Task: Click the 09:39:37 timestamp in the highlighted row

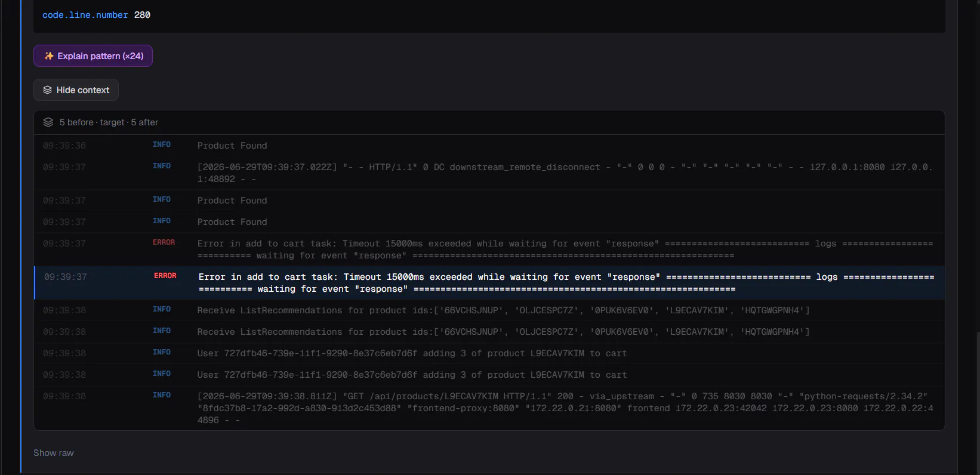Action: click(66, 277)
